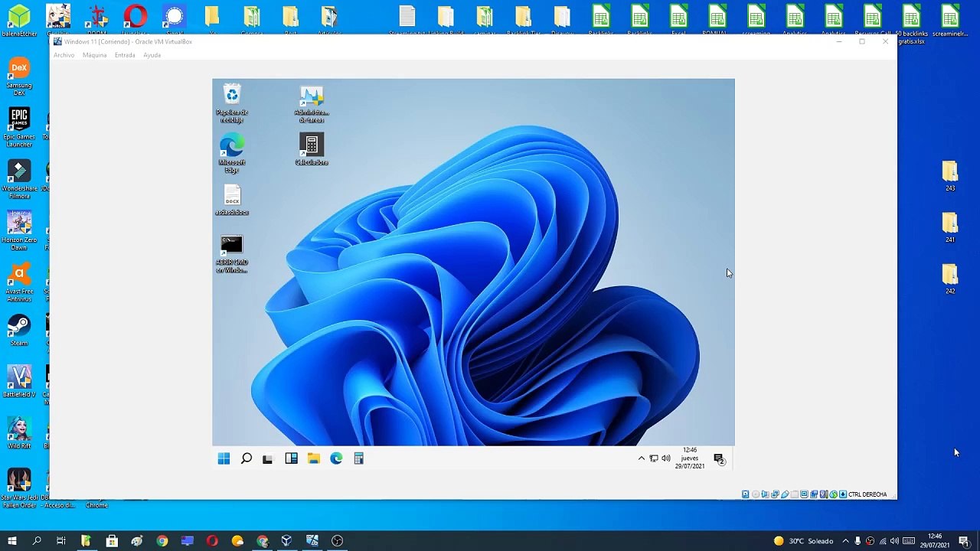Click the network icon in the VM tray
The height and width of the screenshot is (551, 980).
pyautogui.click(x=654, y=458)
